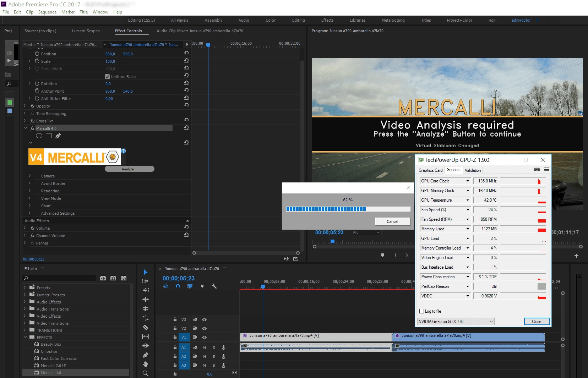This screenshot has height=378, width=588.
Task: Uncheck the Uniform Scale checkbox
Action: click(x=107, y=77)
